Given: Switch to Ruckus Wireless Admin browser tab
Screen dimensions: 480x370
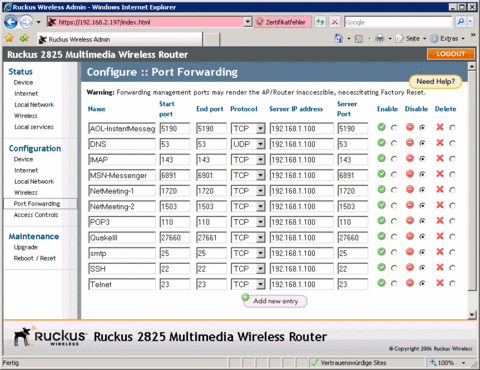Looking at the screenshot, I should [x=119, y=39].
